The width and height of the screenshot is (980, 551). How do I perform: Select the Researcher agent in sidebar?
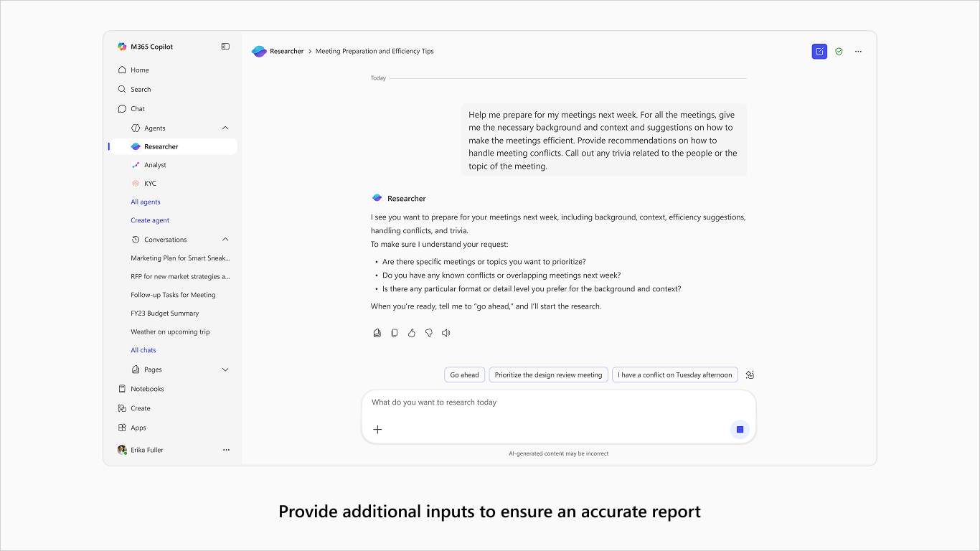point(173,146)
